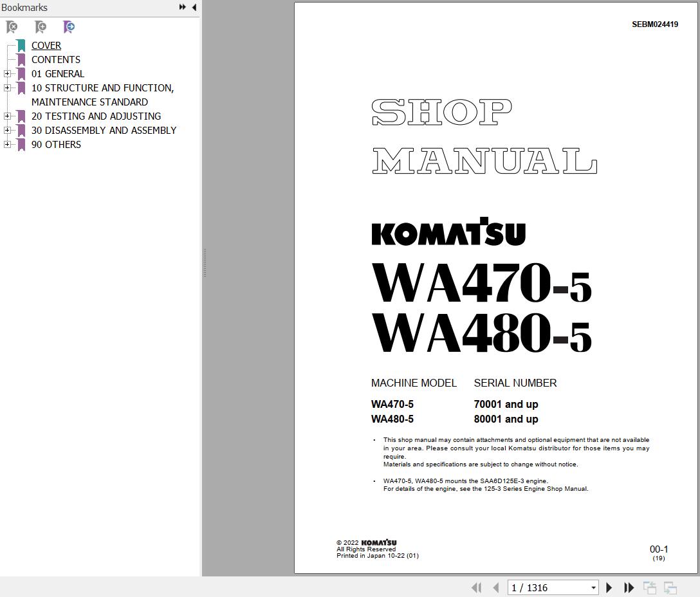Click the SEBM024419 document code
The image size is (700, 597).
point(654,24)
